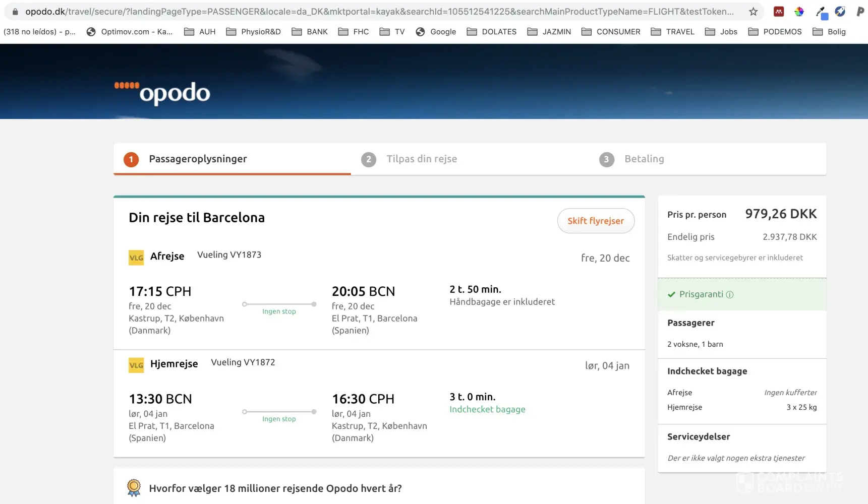
Task: Click the bookmark star in the address bar
Action: [x=753, y=12]
